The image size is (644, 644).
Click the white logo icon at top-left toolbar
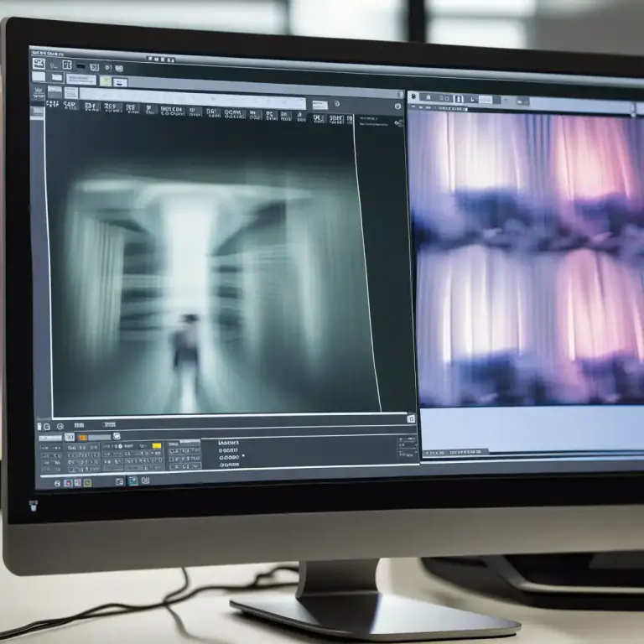(39, 63)
